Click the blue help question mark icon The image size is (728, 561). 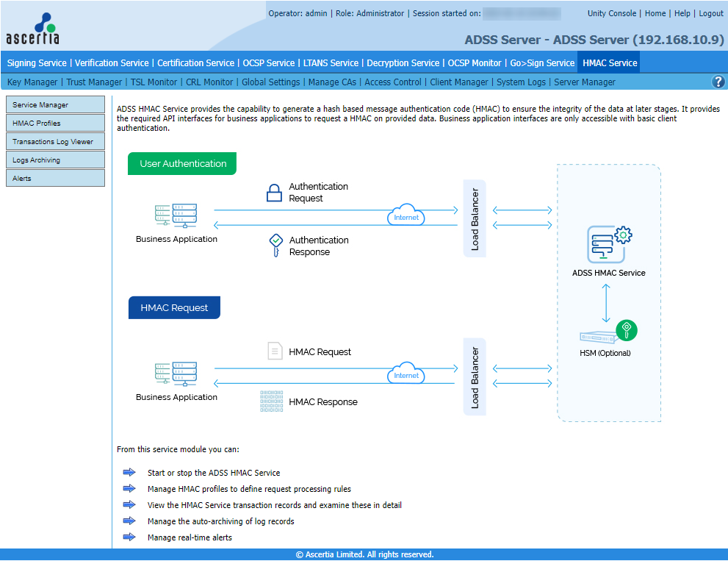pos(718,82)
